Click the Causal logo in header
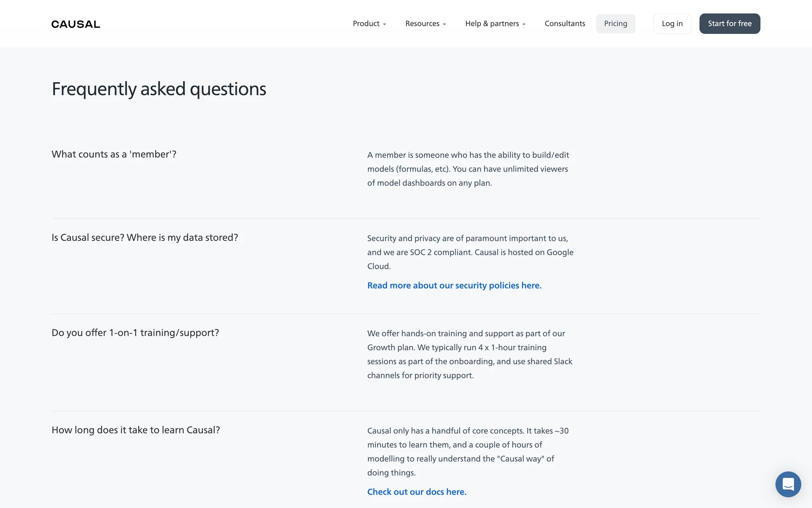 [76, 24]
